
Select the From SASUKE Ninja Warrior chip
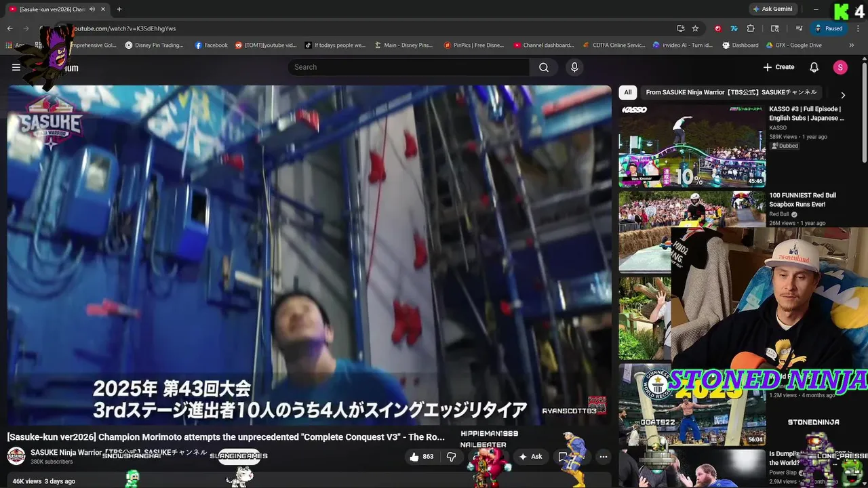coord(731,92)
